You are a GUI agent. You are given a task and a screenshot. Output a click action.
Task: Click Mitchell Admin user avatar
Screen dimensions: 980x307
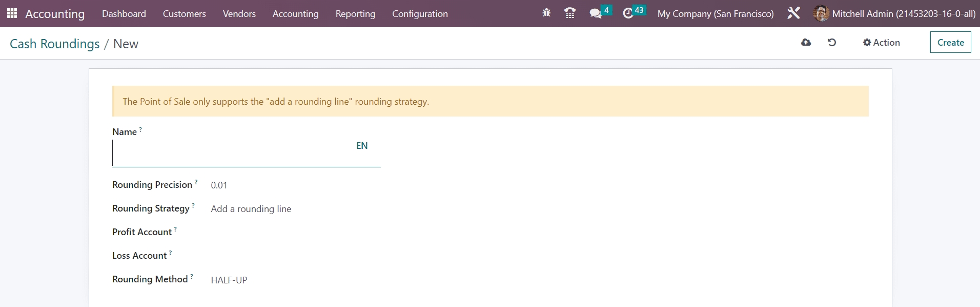point(821,13)
